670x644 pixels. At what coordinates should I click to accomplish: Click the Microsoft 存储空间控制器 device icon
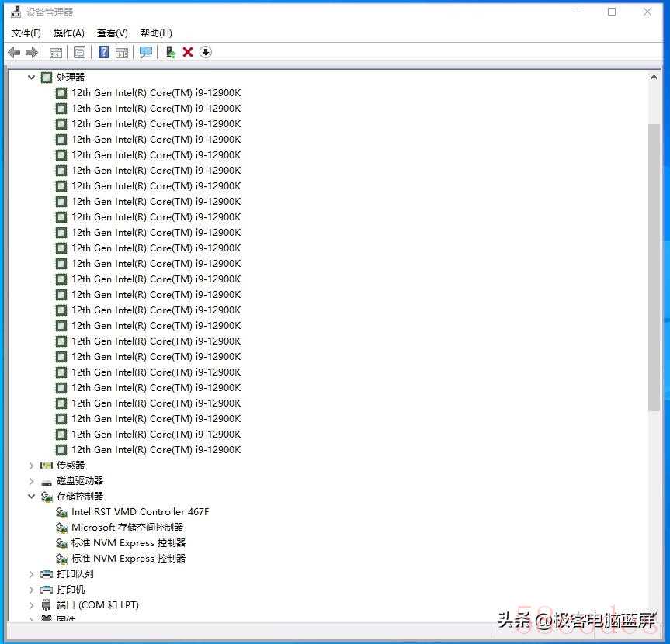(x=61, y=528)
